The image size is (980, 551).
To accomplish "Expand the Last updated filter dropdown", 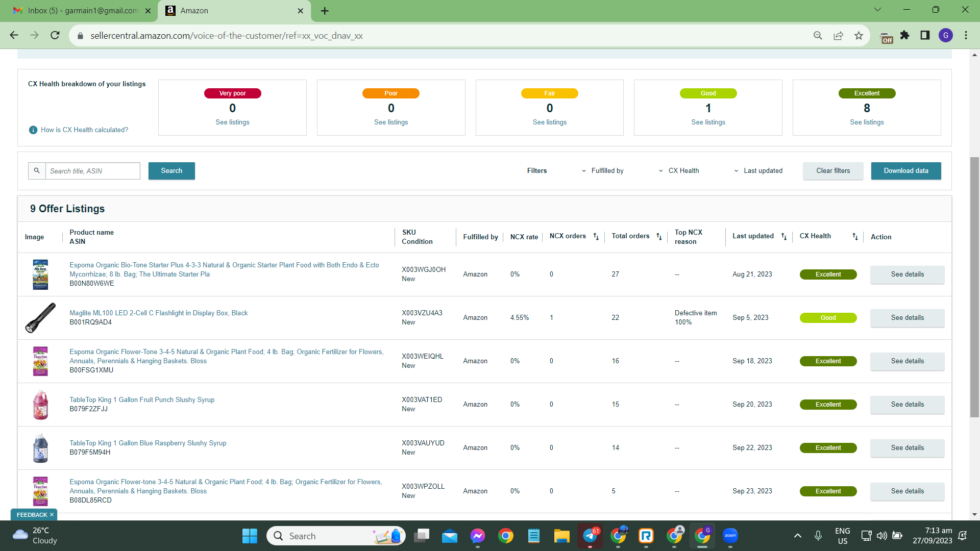I will [x=758, y=171].
